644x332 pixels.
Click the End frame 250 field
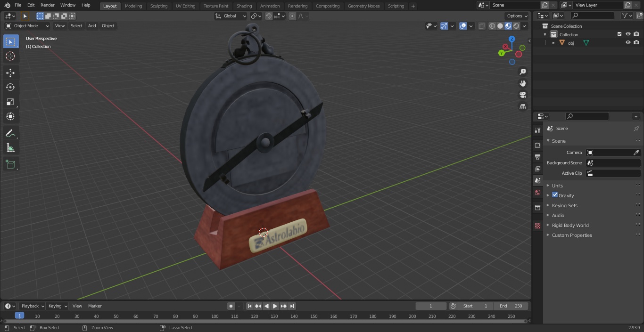coord(511,306)
